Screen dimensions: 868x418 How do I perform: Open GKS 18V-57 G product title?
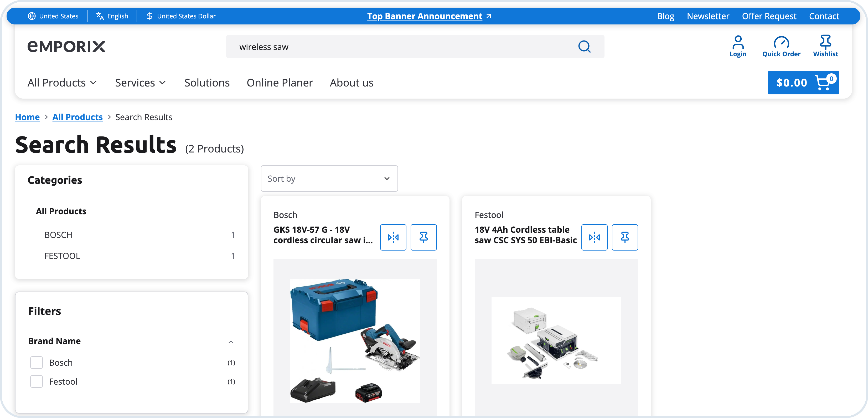click(x=323, y=235)
